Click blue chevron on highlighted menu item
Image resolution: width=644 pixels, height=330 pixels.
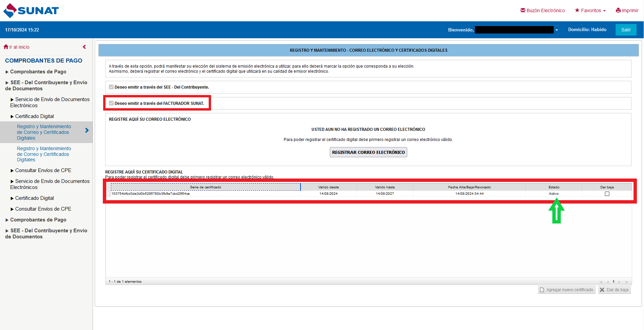(x=87, y=130)
